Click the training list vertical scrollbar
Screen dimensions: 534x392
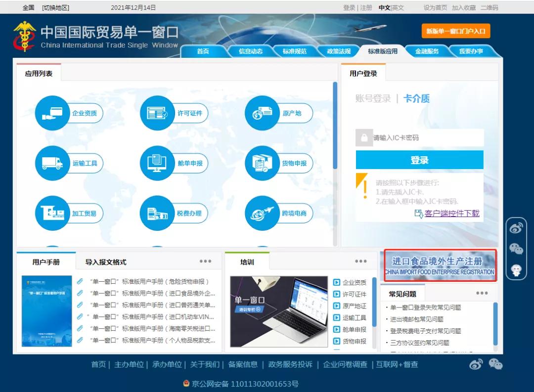[374, 302]
